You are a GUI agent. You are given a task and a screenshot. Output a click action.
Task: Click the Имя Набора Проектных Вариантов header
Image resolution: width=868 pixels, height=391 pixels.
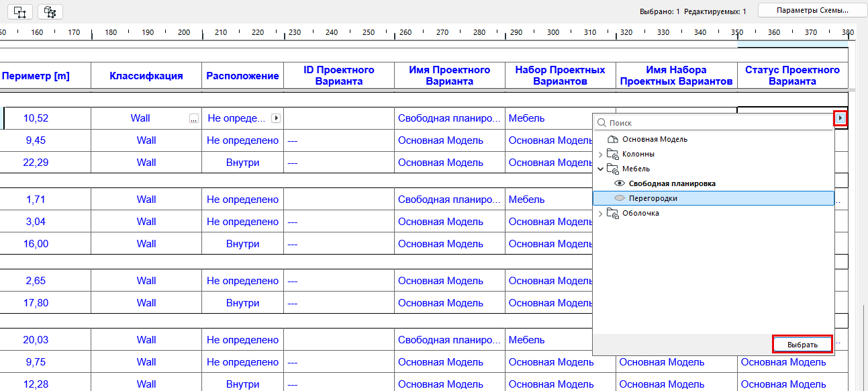point(676,75)
